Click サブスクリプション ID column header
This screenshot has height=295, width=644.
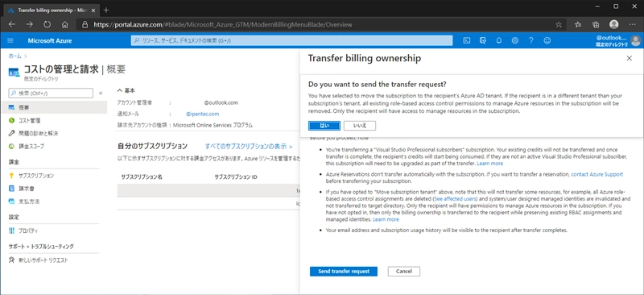(x=236, y=177)
